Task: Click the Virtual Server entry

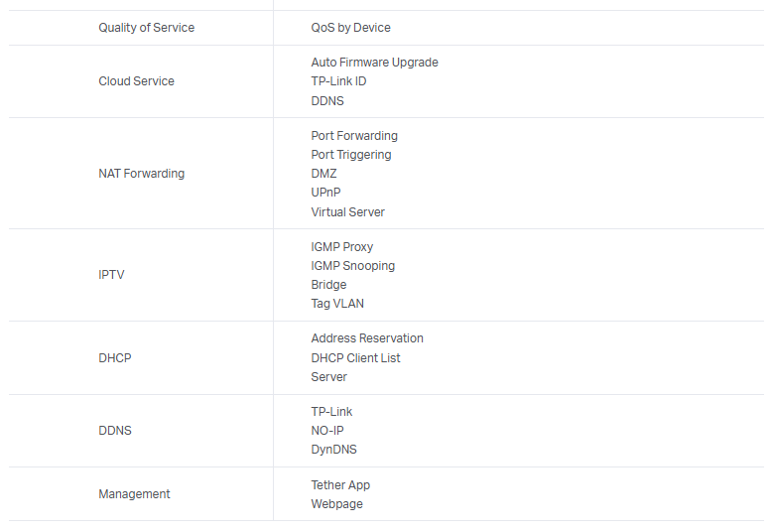Action: coord(347,212)
